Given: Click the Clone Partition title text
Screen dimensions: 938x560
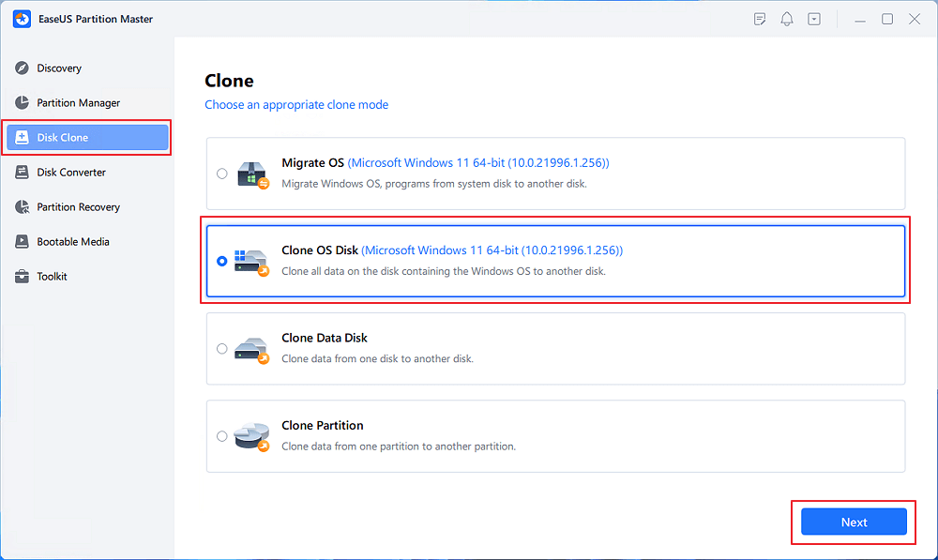Looking at the screenshot, I should click(x=323, y=425).
